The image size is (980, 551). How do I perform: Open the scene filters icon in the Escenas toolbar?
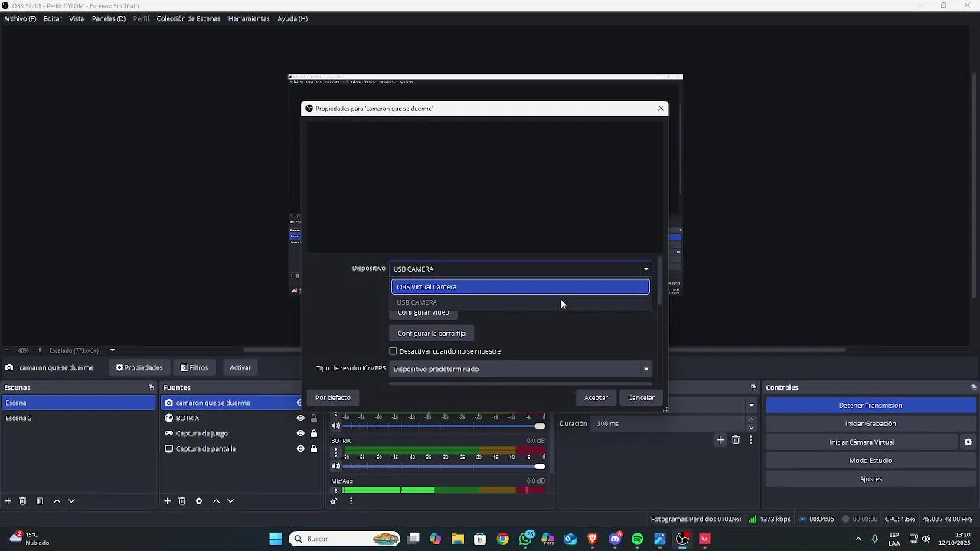[x=40, y=501]
